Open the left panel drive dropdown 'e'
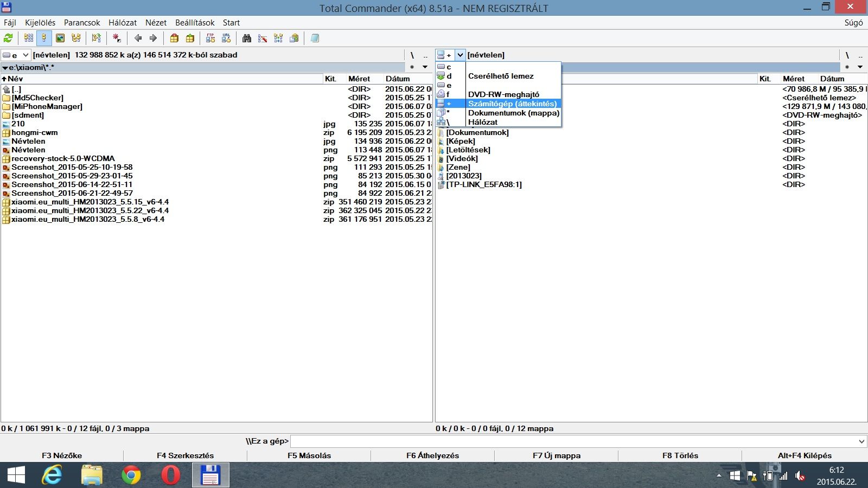 pos(16,55)
